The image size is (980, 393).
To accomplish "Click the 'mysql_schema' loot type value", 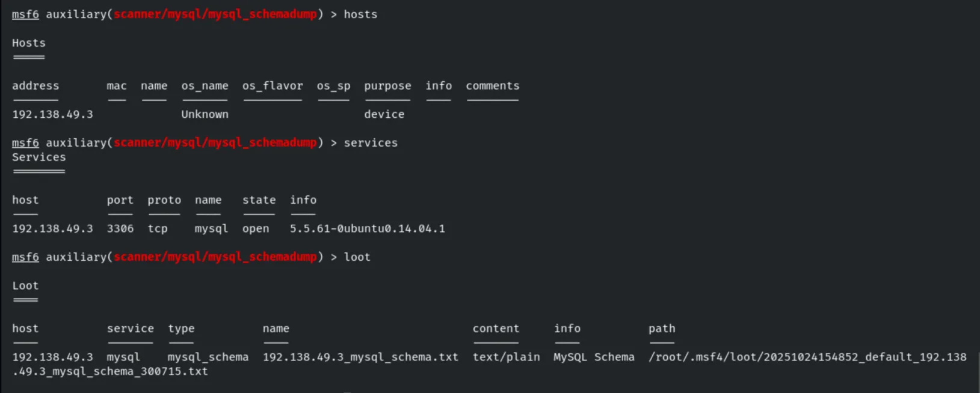I will click(208, 357).
